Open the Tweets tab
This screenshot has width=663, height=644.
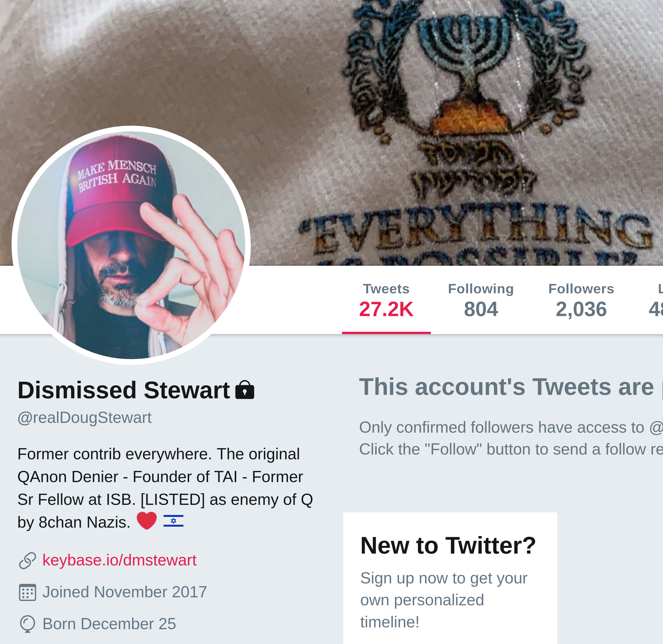(x=386, y=300)
